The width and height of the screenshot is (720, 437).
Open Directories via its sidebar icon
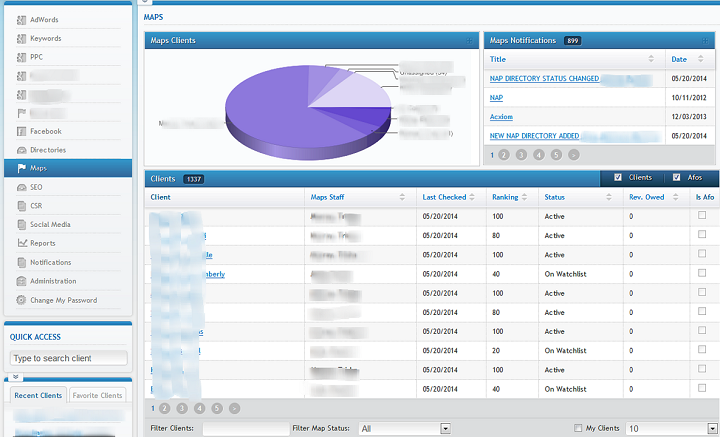pos(21,150)
